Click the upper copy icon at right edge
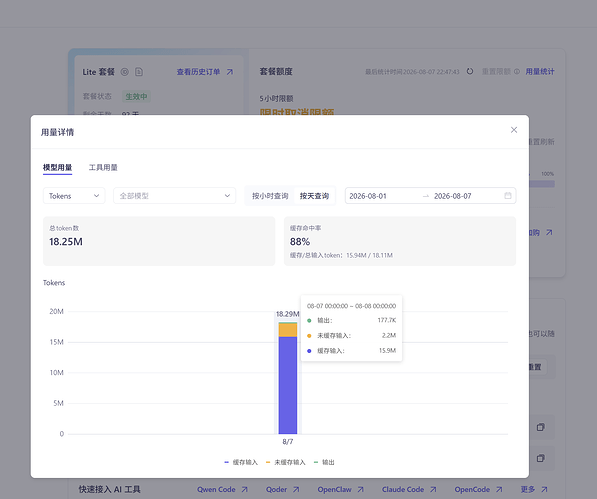The height and width of the screenshot is (499, 597). (x=540, y=427)
